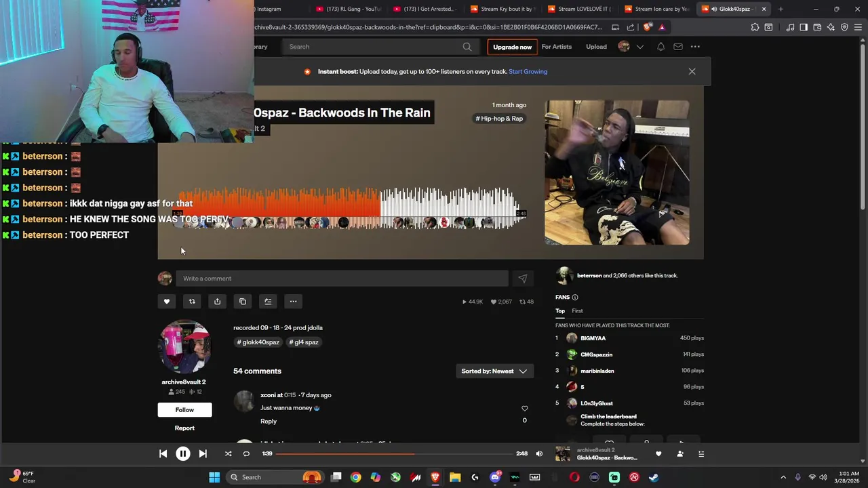Open the Upload link in the header
This screenshot has height=488, width=868.
(x=596, y=47)
